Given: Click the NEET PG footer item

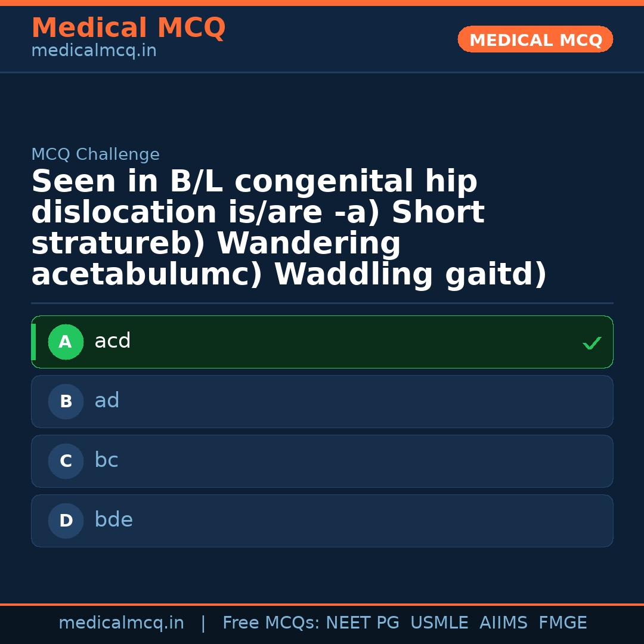Looking at the screenshot, I should click(x=362, y=622).
